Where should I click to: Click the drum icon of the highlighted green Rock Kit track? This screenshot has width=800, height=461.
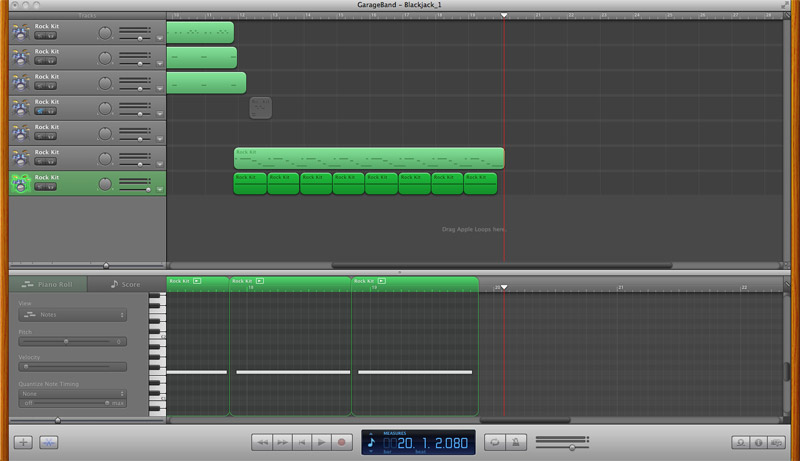(x=21, y=183)
